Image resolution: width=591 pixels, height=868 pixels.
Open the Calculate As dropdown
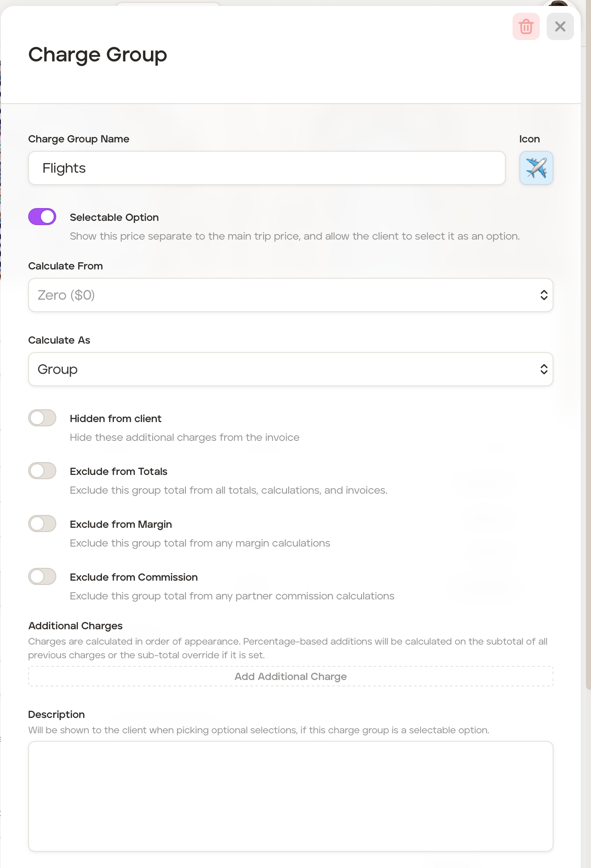281,369
